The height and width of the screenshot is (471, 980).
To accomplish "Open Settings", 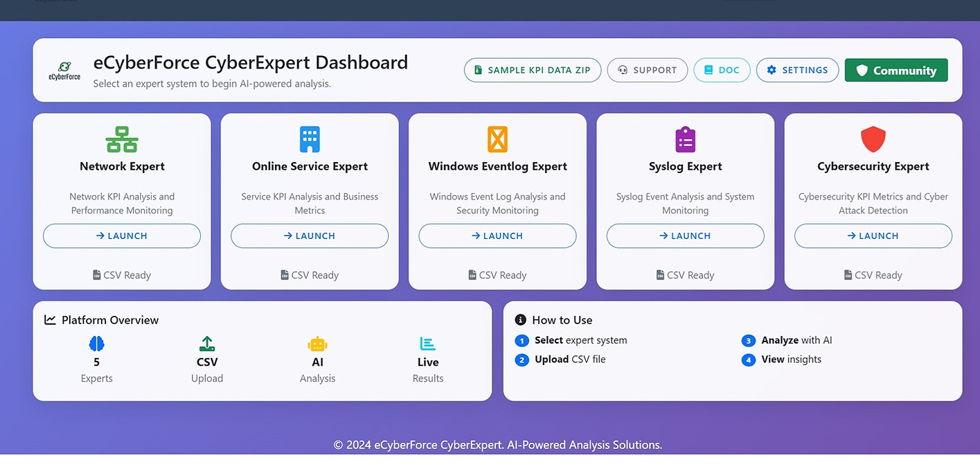I will (x=797, y=70).
